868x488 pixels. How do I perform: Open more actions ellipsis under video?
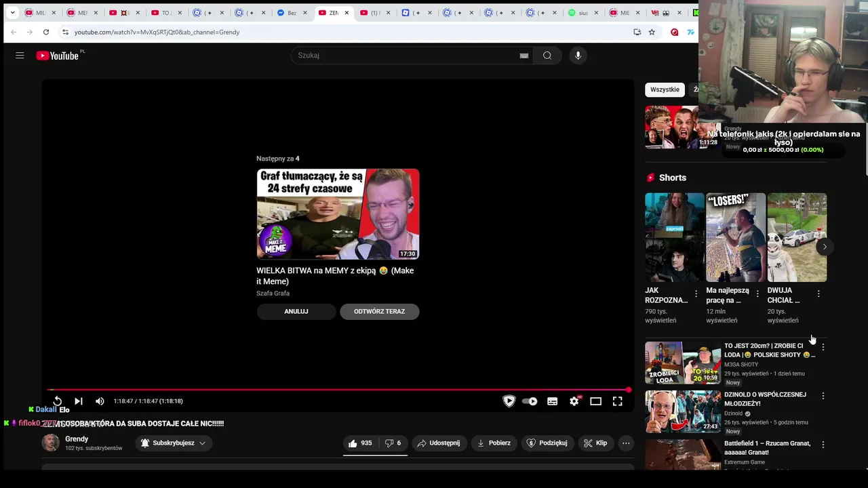626,443
